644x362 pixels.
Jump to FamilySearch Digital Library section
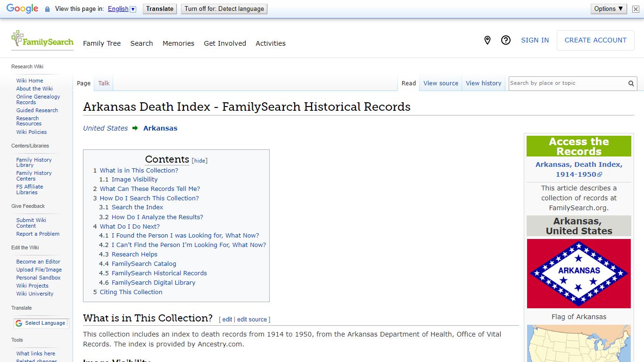(x=153, y=283)
